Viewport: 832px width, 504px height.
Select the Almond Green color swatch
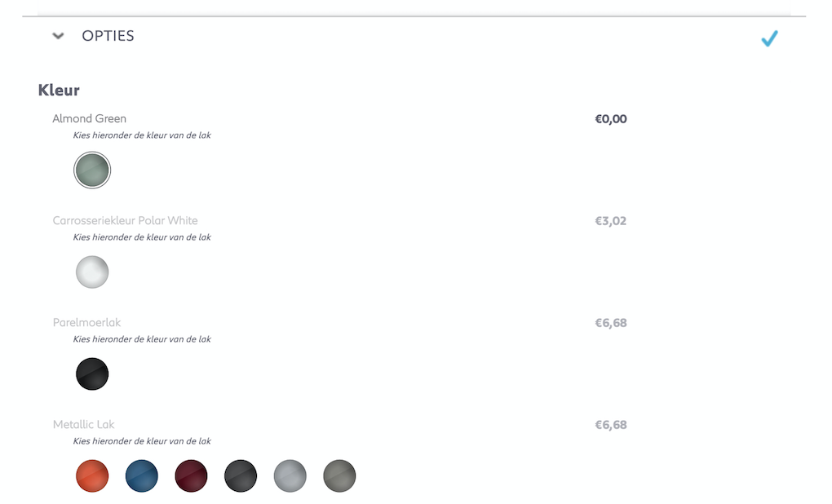[x=92, y=170]
